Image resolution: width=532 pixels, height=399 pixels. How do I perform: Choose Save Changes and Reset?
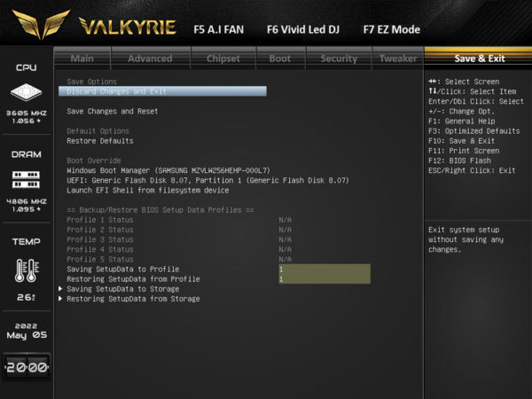[113, 111]
